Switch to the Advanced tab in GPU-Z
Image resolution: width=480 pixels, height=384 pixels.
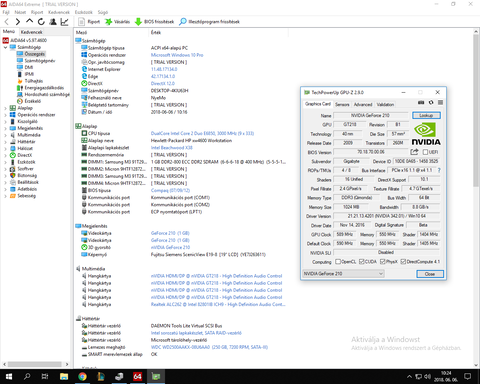click(x=363, y=104)
